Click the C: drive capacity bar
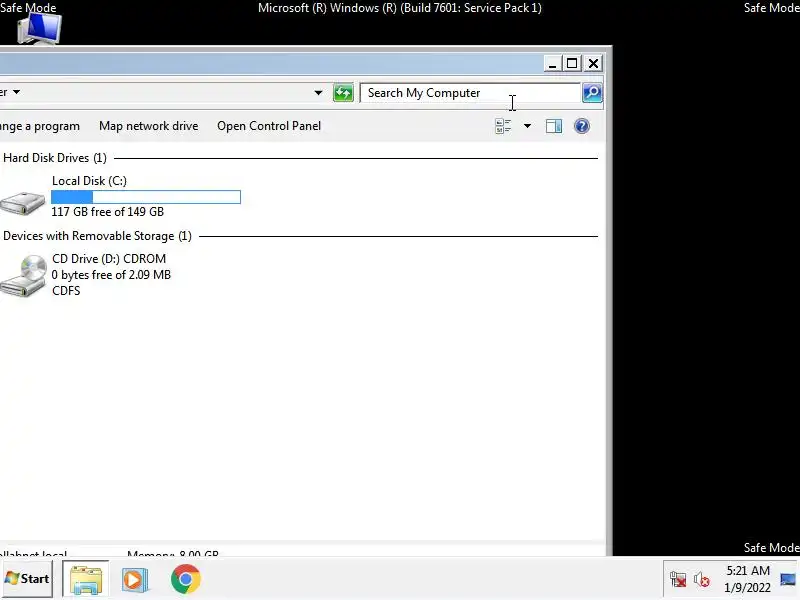The width and height of the screenshot is (800, 600). click(x=146, y=197)
